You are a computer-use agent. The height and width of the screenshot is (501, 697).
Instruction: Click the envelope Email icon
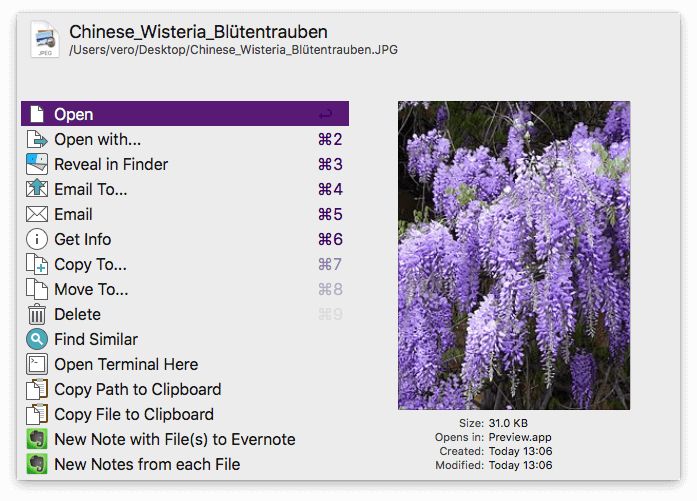[37, 215]
